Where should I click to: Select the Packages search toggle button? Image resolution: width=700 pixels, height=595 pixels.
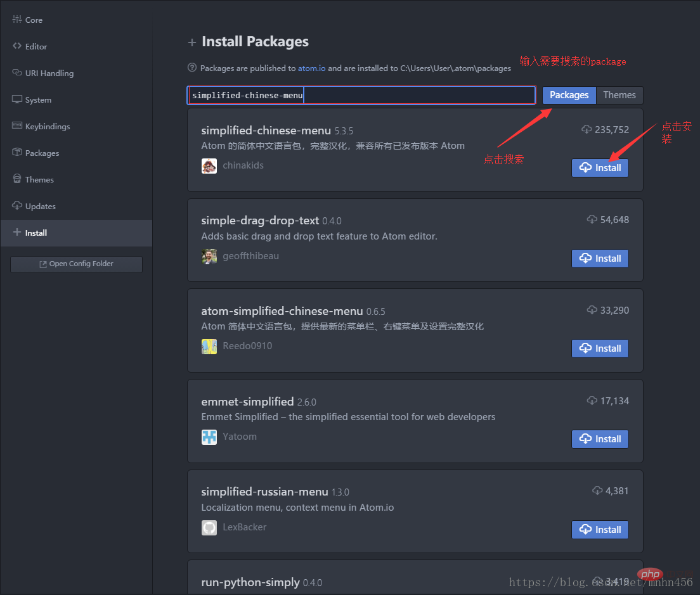click(x=569, y=95)
